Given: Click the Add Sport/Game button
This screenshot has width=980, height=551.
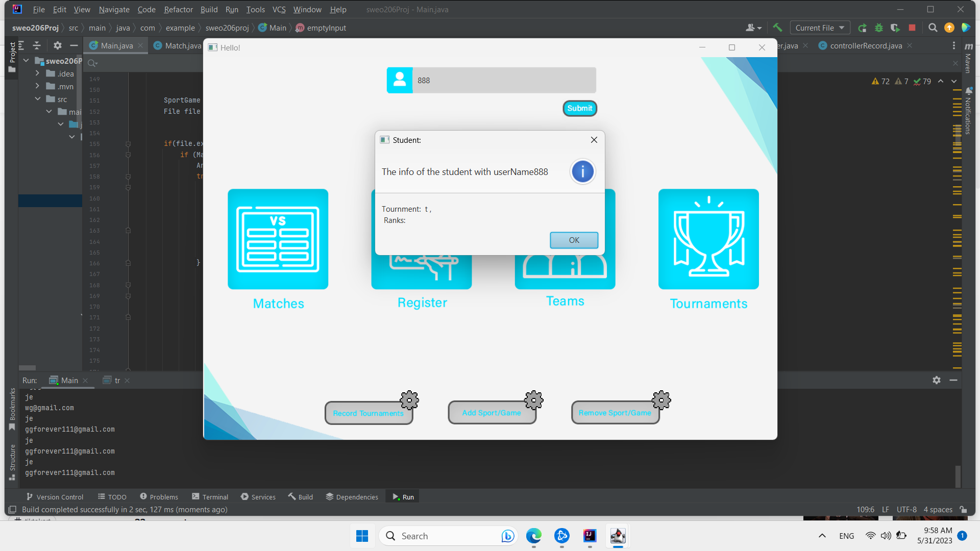Looking at the screenshot, I should point(492,413).
